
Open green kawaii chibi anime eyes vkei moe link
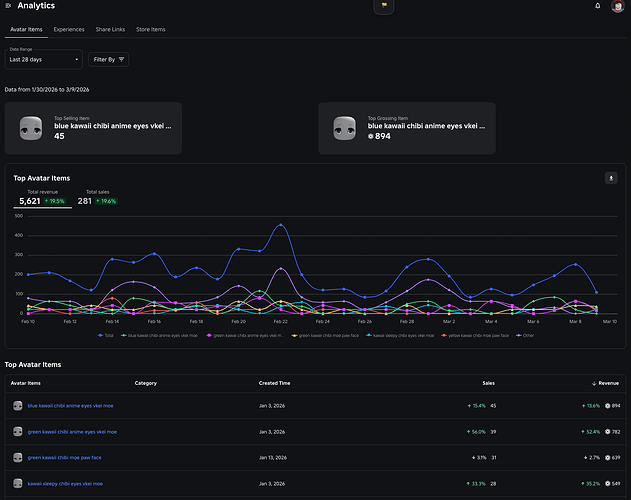point(72,432)
